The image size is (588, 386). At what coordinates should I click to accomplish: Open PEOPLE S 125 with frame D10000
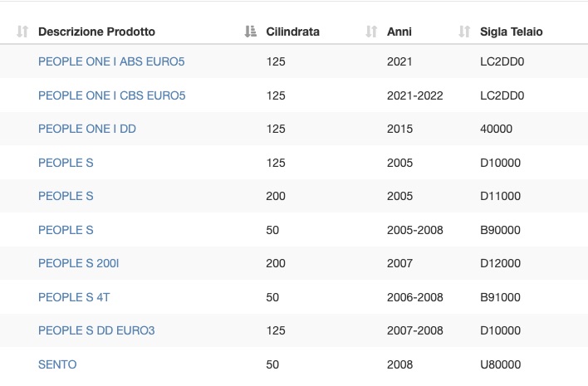(x=66, y=163)
